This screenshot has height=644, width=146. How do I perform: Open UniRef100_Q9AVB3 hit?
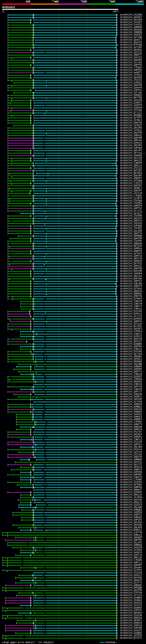pyautogui.click(x=131, y=60)
